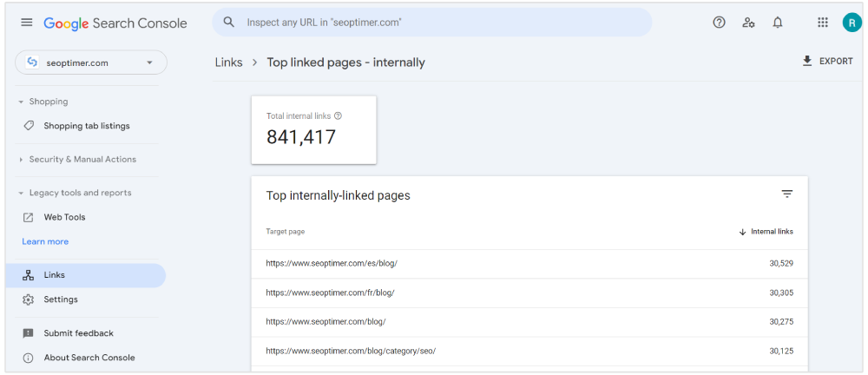Open the Help question mark icon
This screenshot has width=868, height=375.
click(x=719, y=23)
